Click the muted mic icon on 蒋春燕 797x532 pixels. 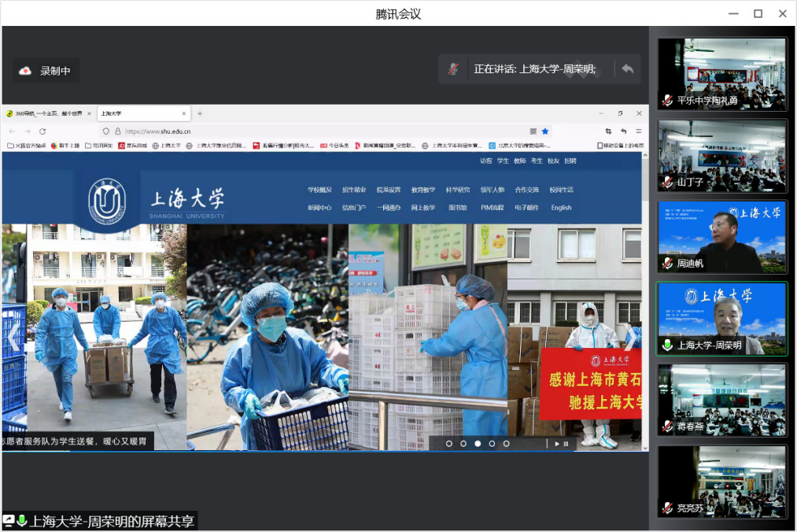tap(667, 427)
